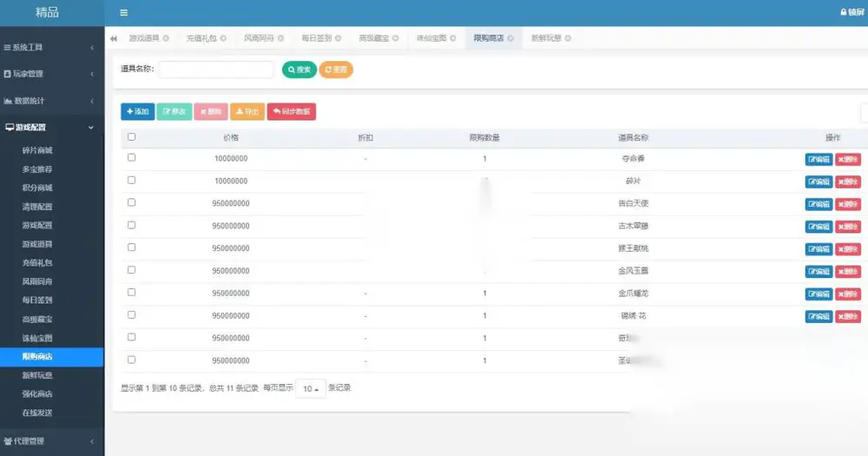This screenshot has width=868, height=456.
Task: Focus the 道具名称 search input field
Action: 216,69
